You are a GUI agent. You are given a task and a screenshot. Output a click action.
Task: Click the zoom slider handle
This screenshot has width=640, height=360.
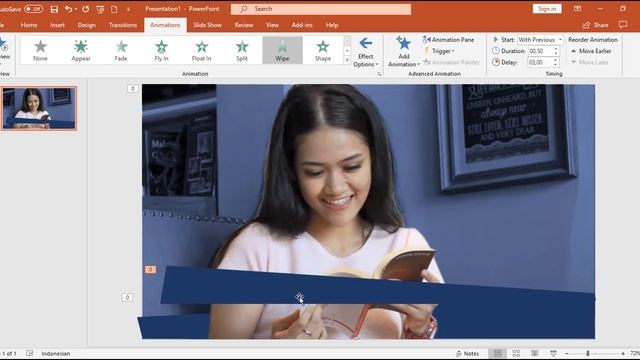[x=588, y=353]
